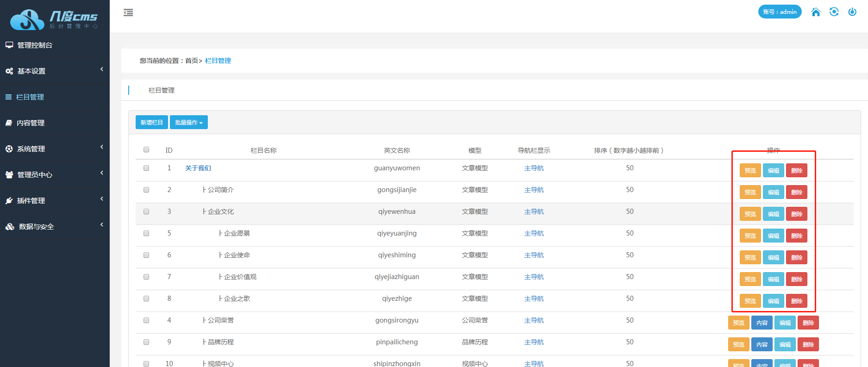Click 编辑 for row 公司简介

[x=773, y=192]
